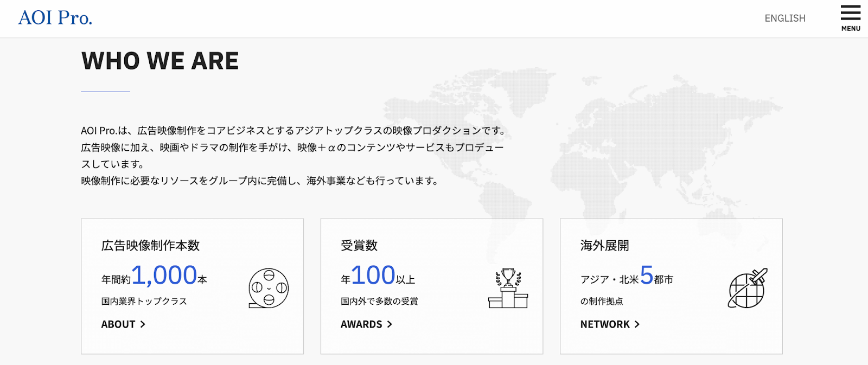Viewport: 868px width, 365px height.
Task: Click the 5 cities figure
Action: (646, 275)
